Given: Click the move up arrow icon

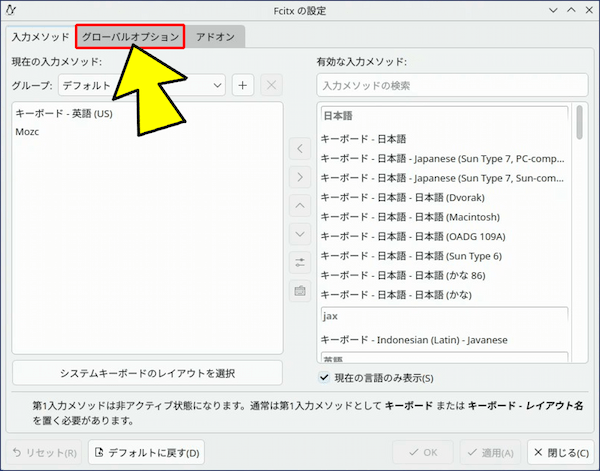Looking at the screenshot, I should [300, 206].
